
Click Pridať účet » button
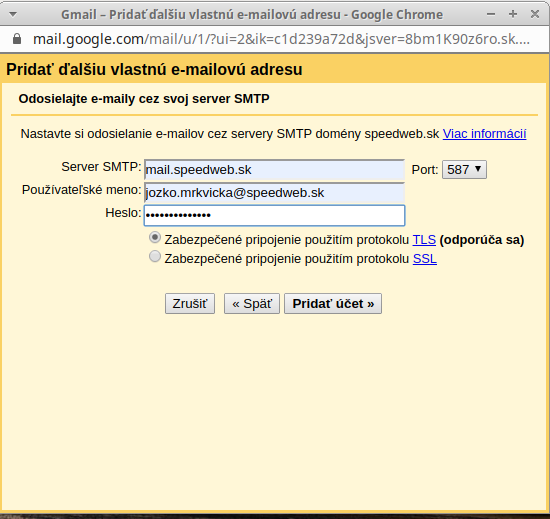pyautogui.click(x=333, y=304)
